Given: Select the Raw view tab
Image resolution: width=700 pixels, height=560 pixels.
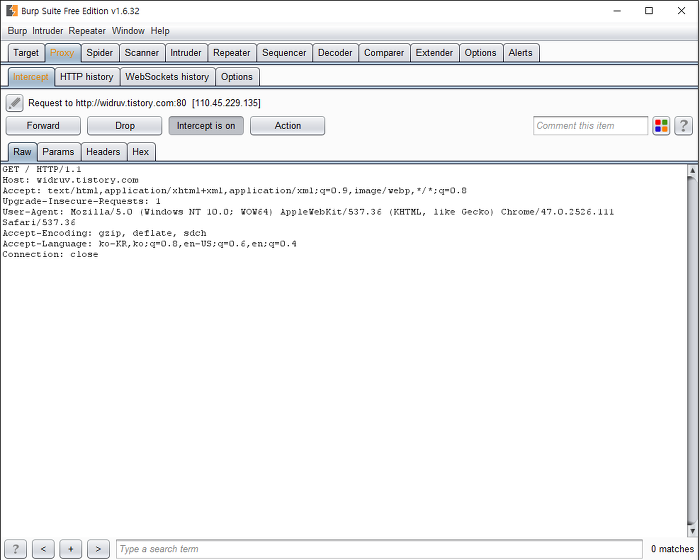Looking at the screenshot, I should coord(22,152).
